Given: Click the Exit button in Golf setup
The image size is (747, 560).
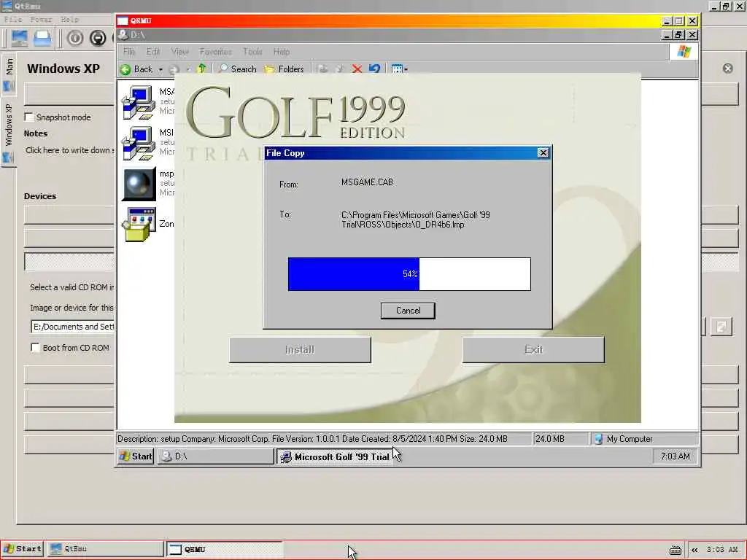Looking at the screenshot, I should (x=533, y=349).
